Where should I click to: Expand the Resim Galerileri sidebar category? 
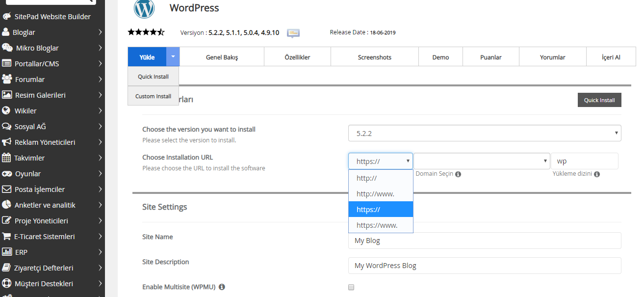click(x=100, y=95)
